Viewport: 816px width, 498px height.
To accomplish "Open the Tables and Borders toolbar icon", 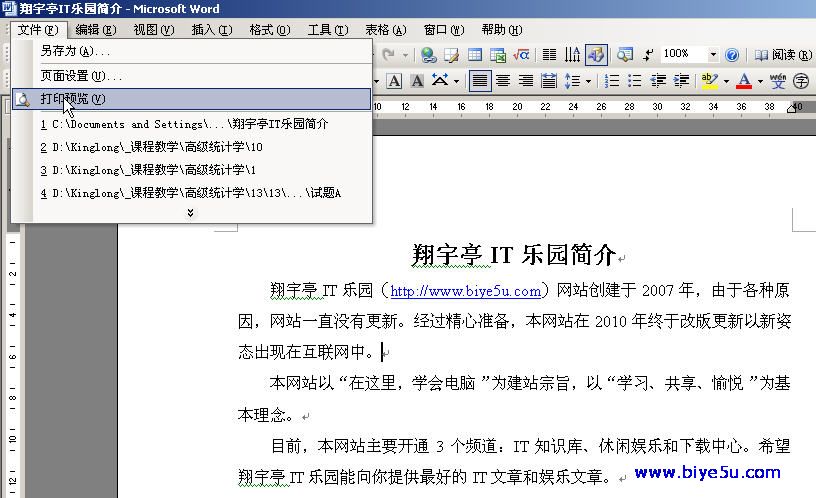I will click(451, 55).
